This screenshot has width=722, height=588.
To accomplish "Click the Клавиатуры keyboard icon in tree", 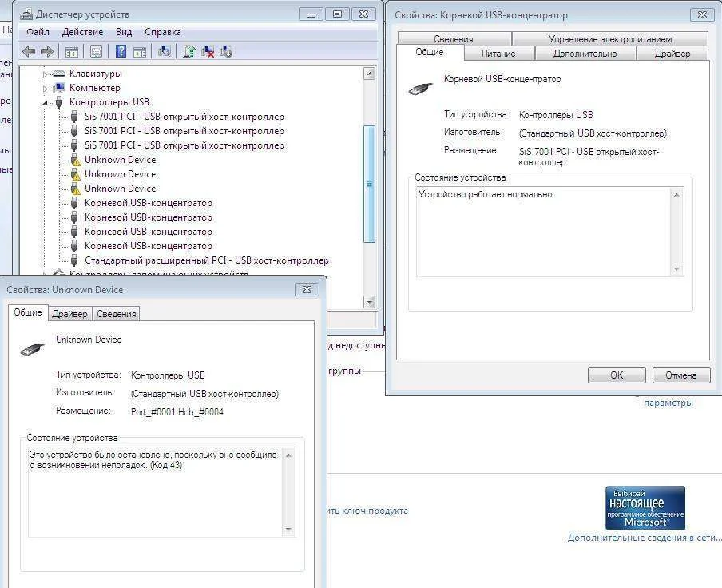I will (x=59, y=73).
